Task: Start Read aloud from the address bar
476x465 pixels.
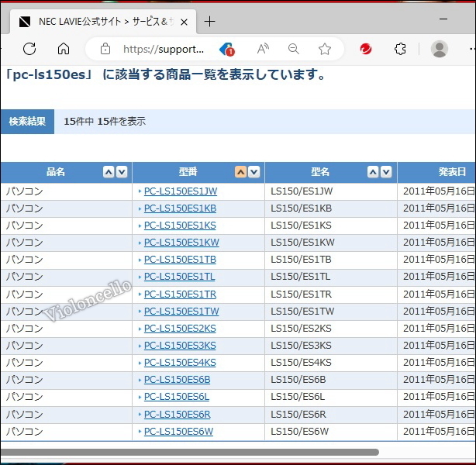Action: (263, 49)
